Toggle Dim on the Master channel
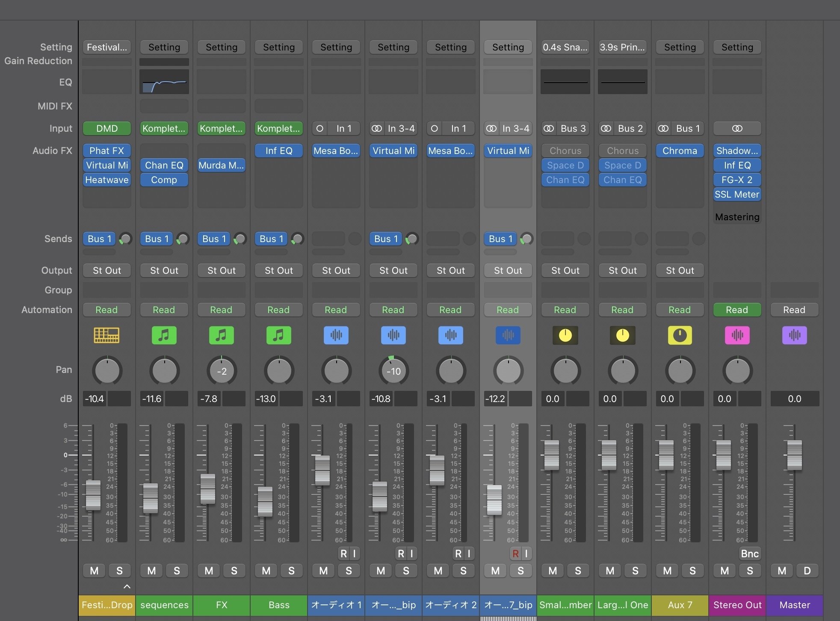840x621 pixels. click(807, 571)
